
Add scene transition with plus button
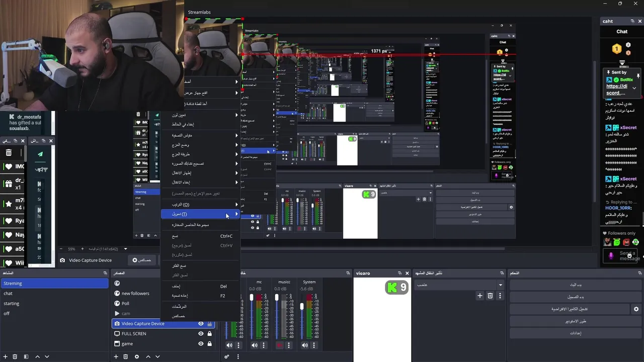tap(480, 296)
